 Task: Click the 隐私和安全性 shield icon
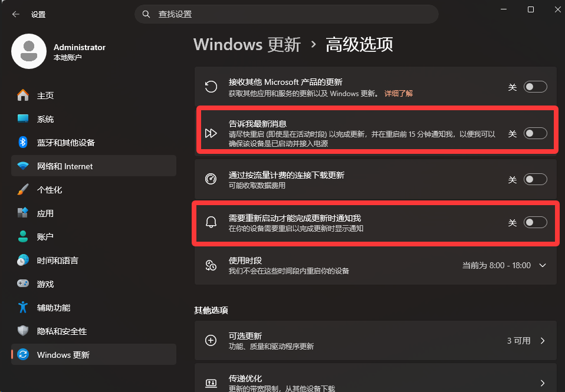coord(22,331)
